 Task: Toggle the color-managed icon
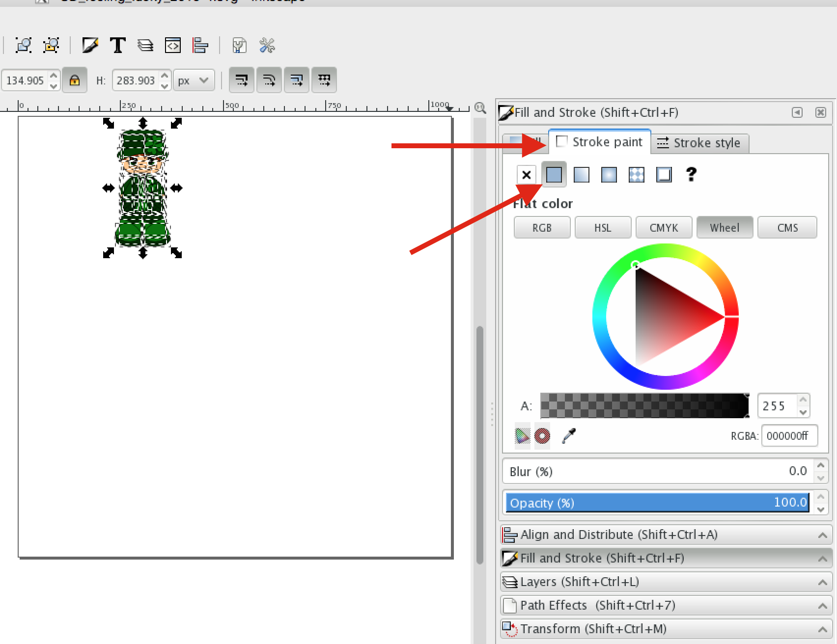523,435
